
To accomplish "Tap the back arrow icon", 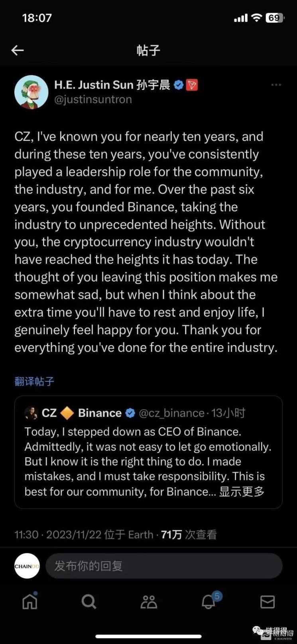I will click(x=18, y=50).
